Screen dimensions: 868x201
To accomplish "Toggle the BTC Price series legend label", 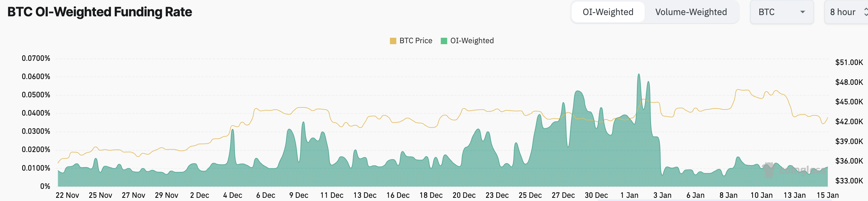I will point(415,41).
